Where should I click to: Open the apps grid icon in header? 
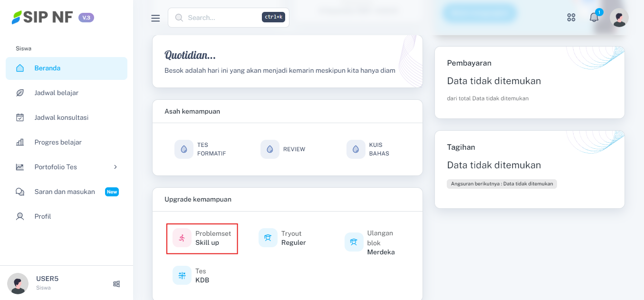[x=571, y=18]
